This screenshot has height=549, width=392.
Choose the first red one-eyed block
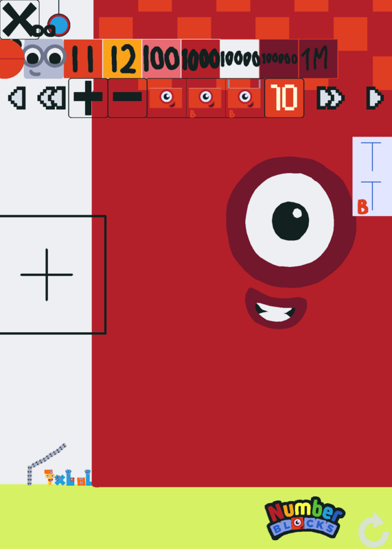tap(166, 98)
